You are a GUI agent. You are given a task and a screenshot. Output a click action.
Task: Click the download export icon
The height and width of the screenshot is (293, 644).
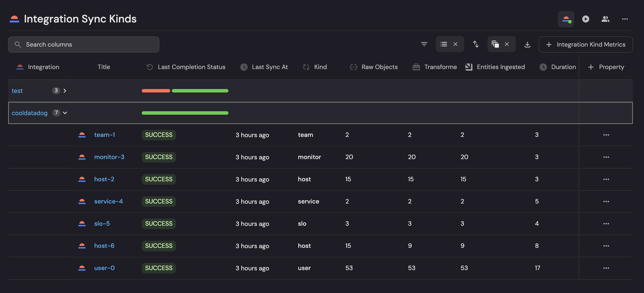pyautogui.click(x=527, y=44)
